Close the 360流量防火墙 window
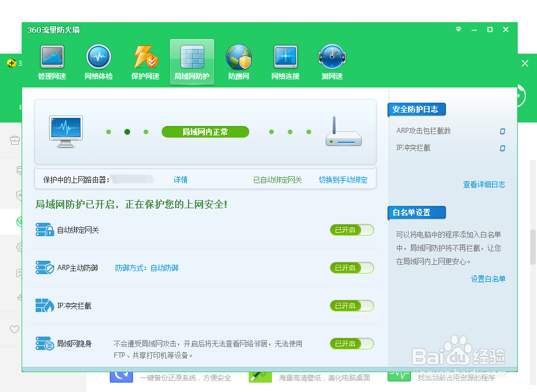This screenshot has height=392, width=537. pyautogui.click(x=506, y=30)
